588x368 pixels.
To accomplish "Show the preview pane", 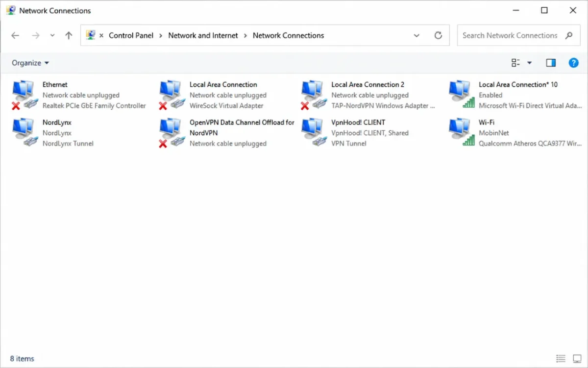I will 551,63.
